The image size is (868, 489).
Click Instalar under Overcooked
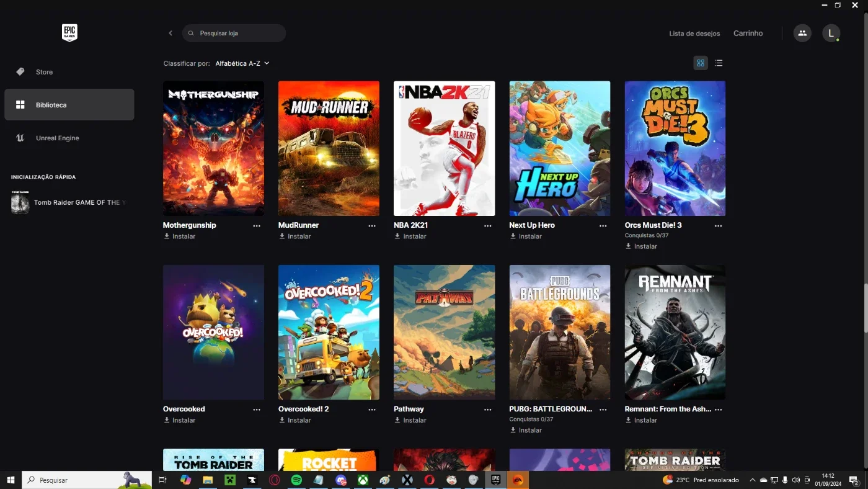179,420
